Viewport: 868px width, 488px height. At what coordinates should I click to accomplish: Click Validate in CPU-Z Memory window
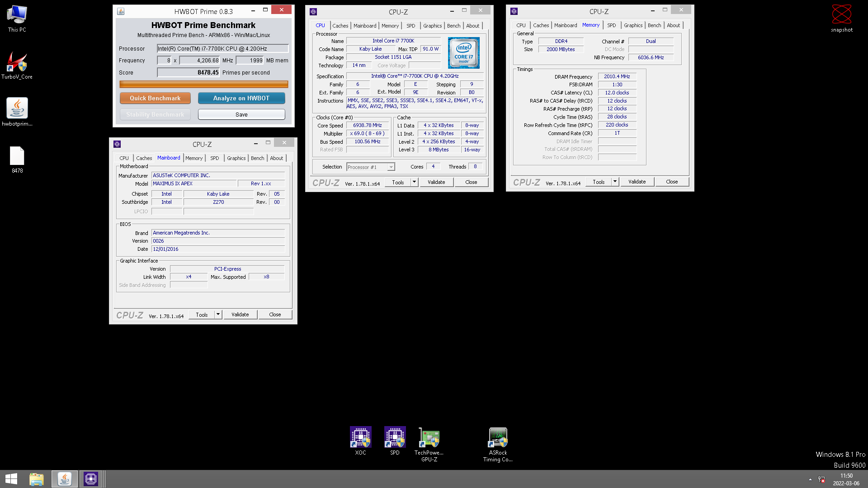point(637,182)
